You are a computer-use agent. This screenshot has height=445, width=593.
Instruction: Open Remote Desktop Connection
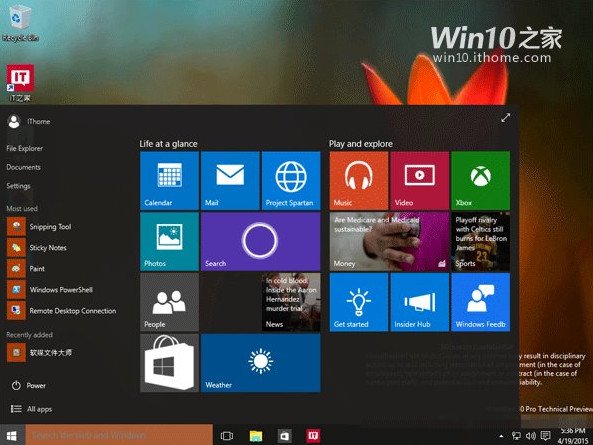tap(62, 311)
